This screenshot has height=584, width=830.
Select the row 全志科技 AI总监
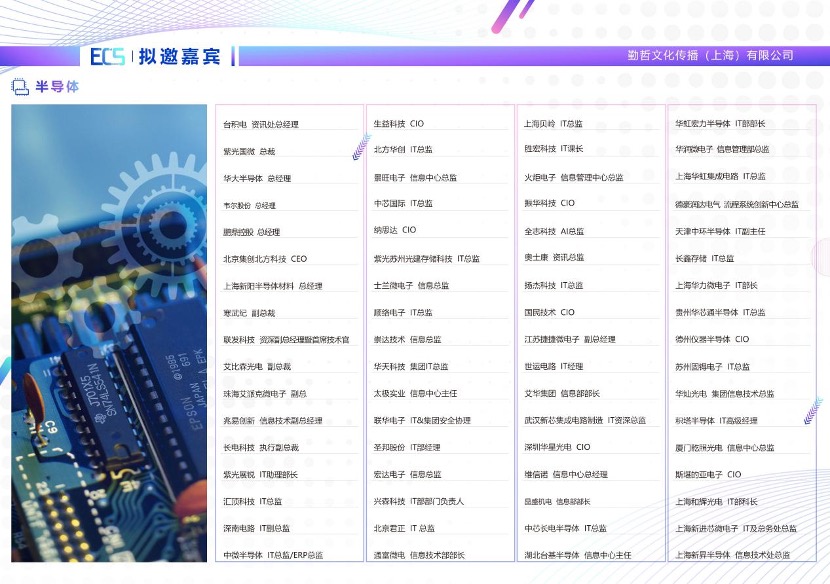[554, 231]
